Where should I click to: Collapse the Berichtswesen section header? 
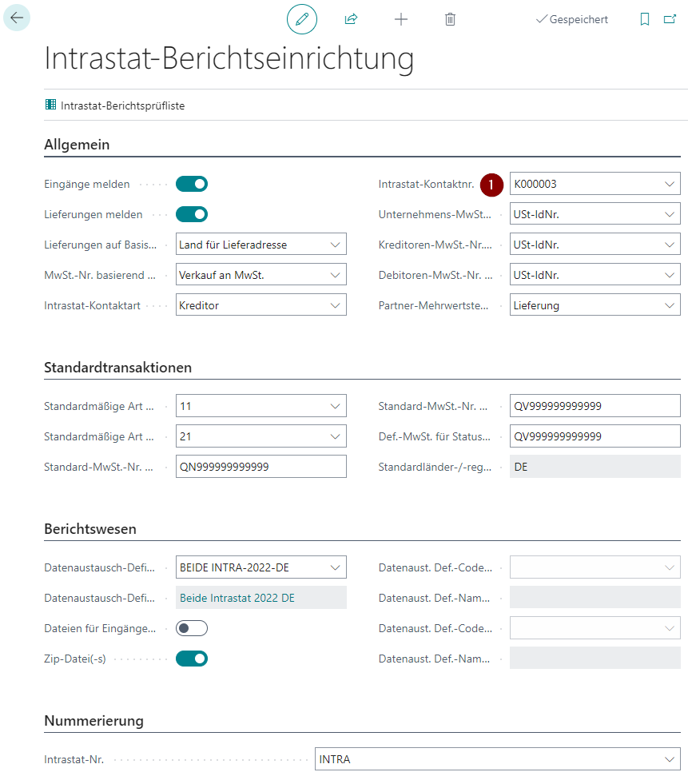(89, 528)
